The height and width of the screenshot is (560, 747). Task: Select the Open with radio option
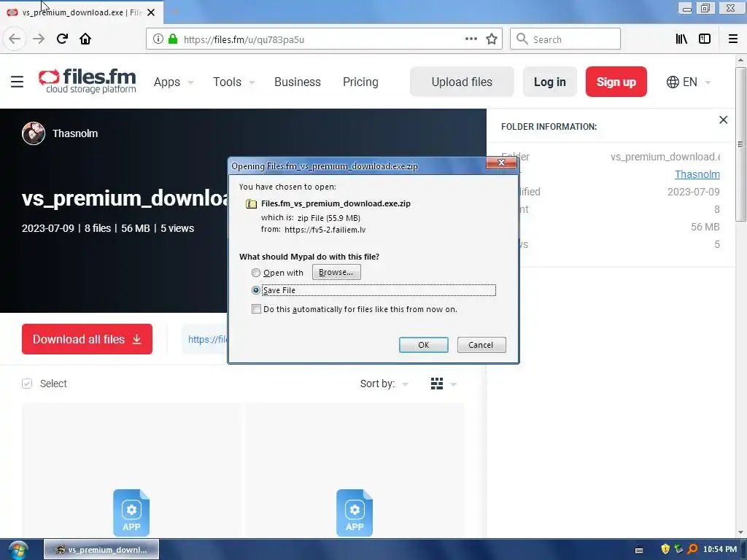point(256,273)
